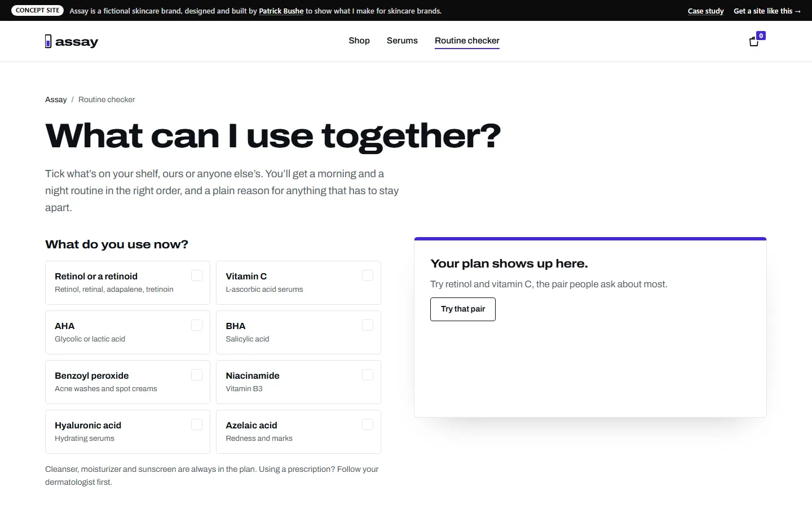Click the CONCEPT SITE badge
This screenshot has height=508, width=812.
(37, 10)
